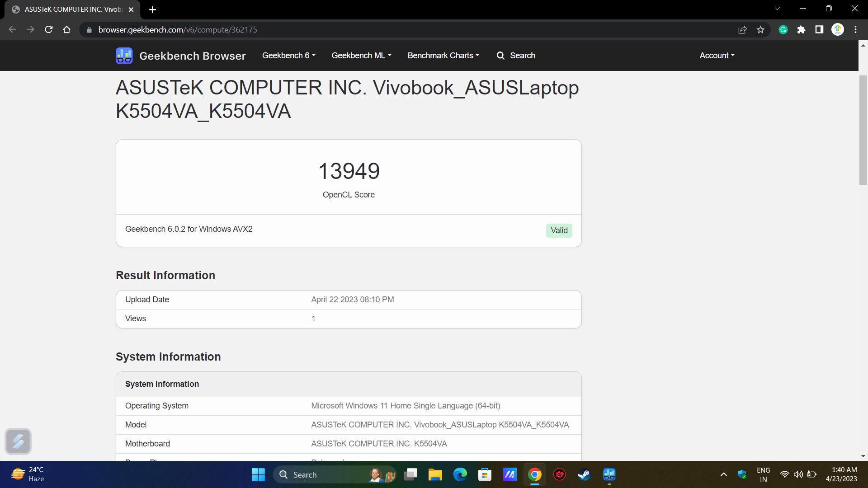The height and width of the screenshot is (488, 868).
Task: Open the red circular app in taskbar
Action: click(560, 474)
